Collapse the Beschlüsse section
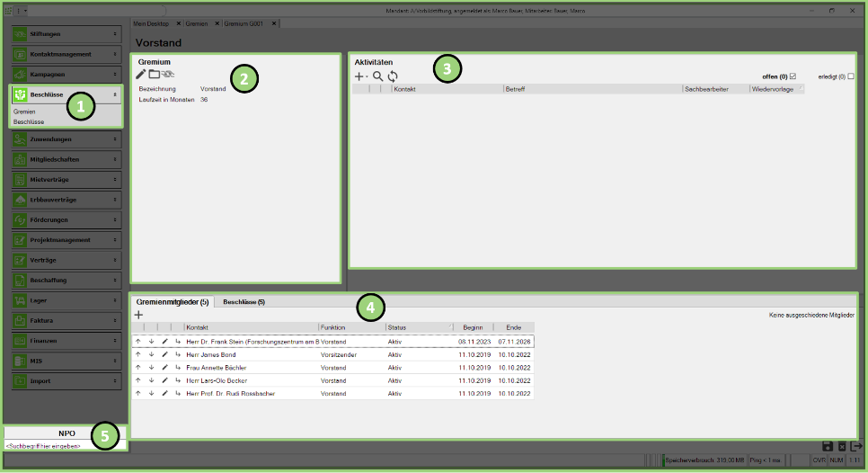 pyautogui.click(x=115, y=94)
